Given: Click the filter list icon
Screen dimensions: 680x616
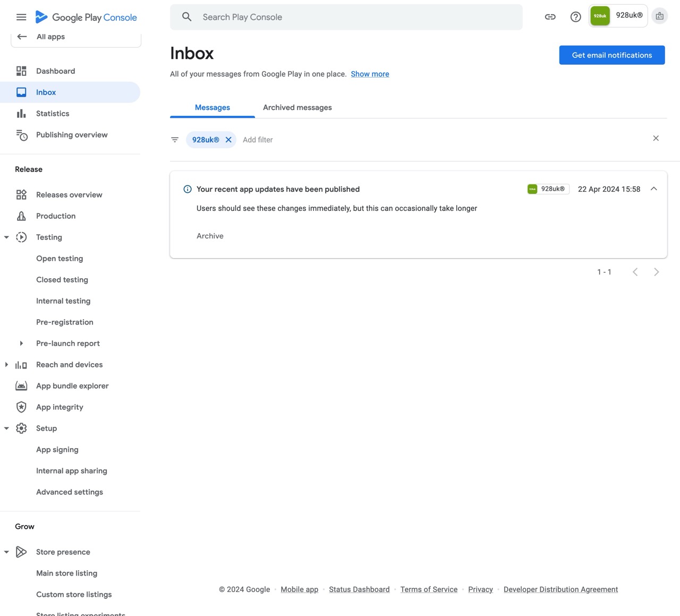Looking at the screenshot, I should tap(175, 140).
